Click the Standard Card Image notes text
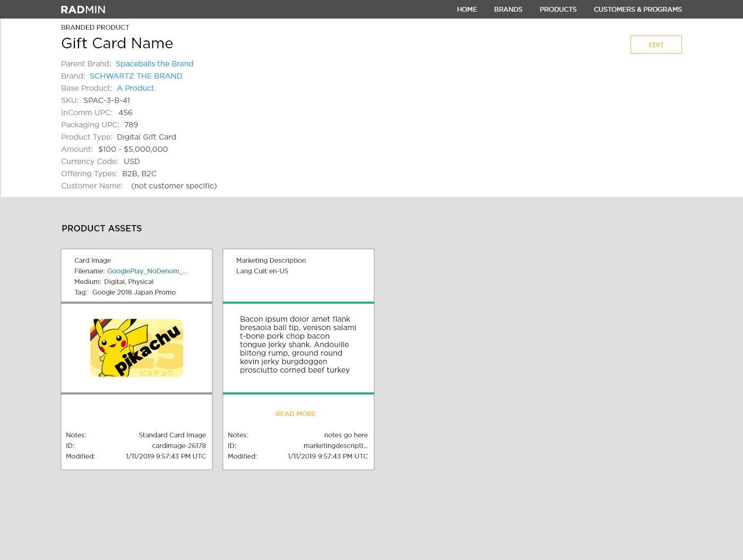 [x=172, y=435]
